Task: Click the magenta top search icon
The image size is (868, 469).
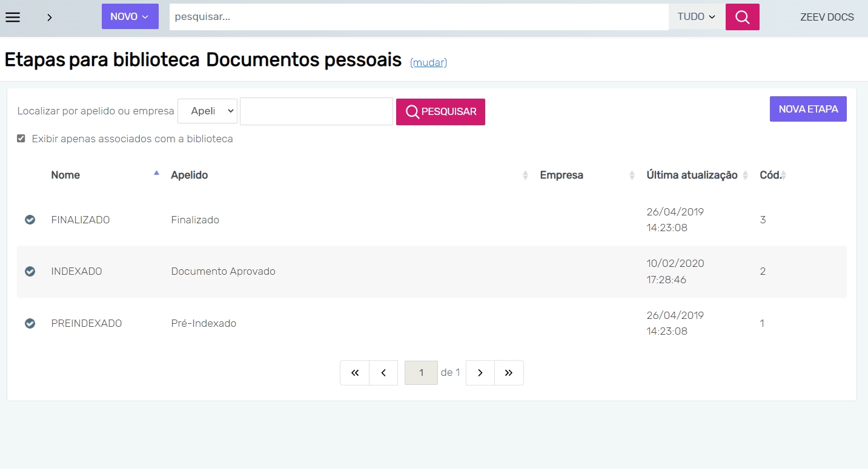Action: [742, 17]
